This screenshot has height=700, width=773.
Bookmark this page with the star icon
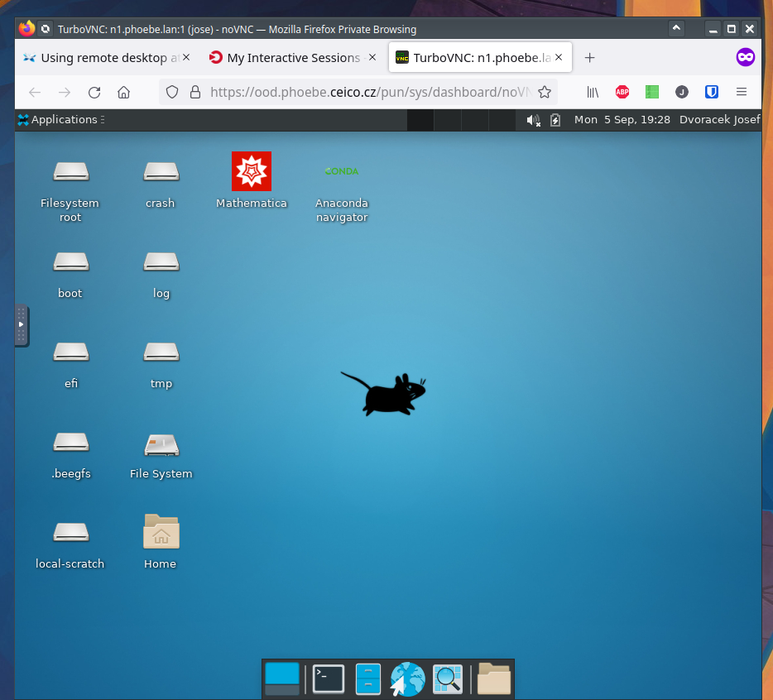point(545,92)
